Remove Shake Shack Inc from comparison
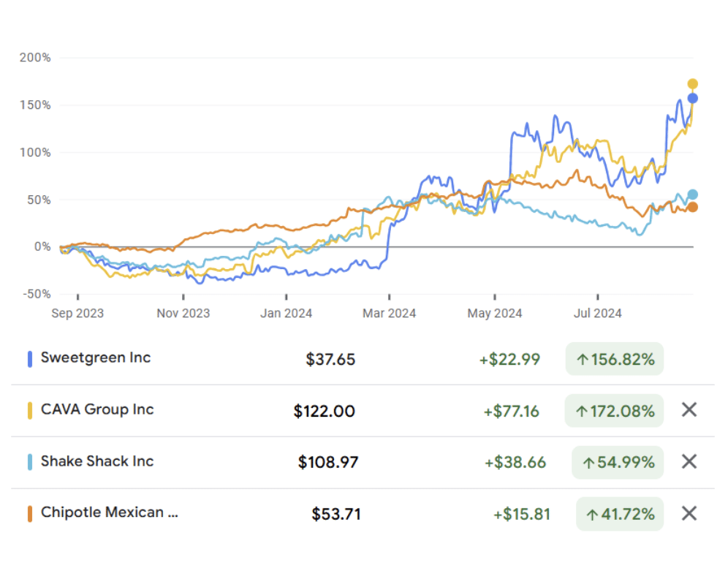This screenshot has height=563, width=728. point(689,461)
